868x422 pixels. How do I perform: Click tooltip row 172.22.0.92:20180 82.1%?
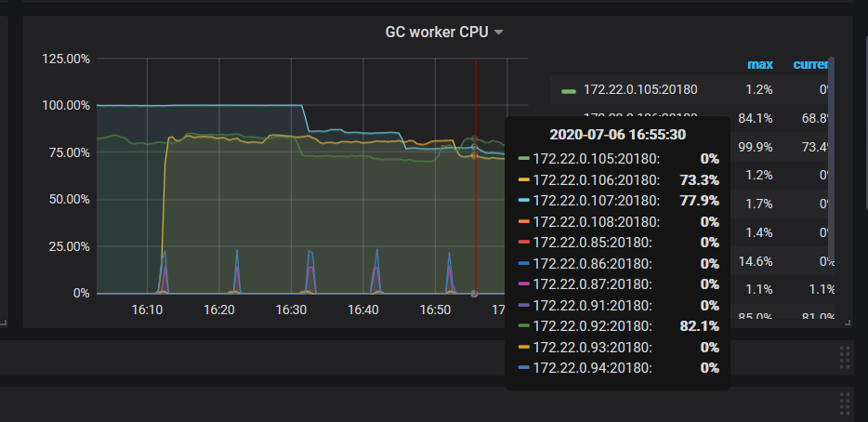(618, 327)
